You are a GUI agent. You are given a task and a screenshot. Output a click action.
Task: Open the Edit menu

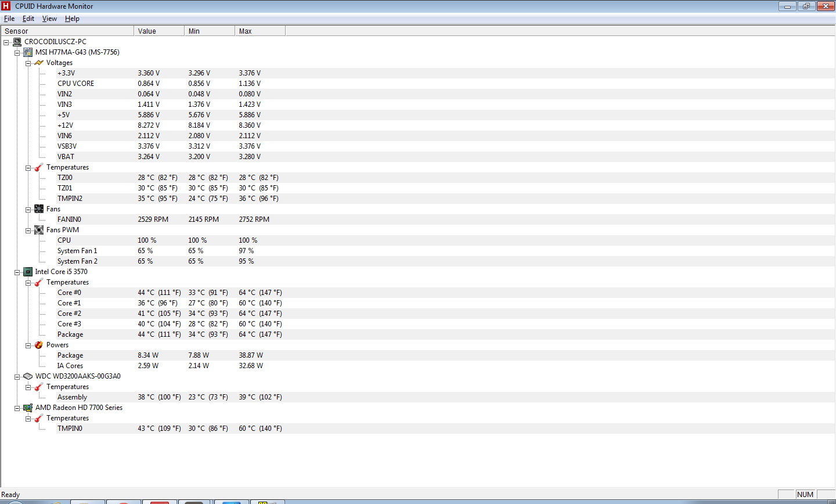click(x=28, y=19)
